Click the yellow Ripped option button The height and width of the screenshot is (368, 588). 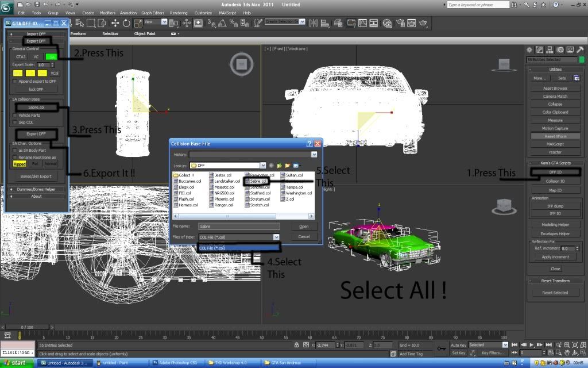point(20,164)
